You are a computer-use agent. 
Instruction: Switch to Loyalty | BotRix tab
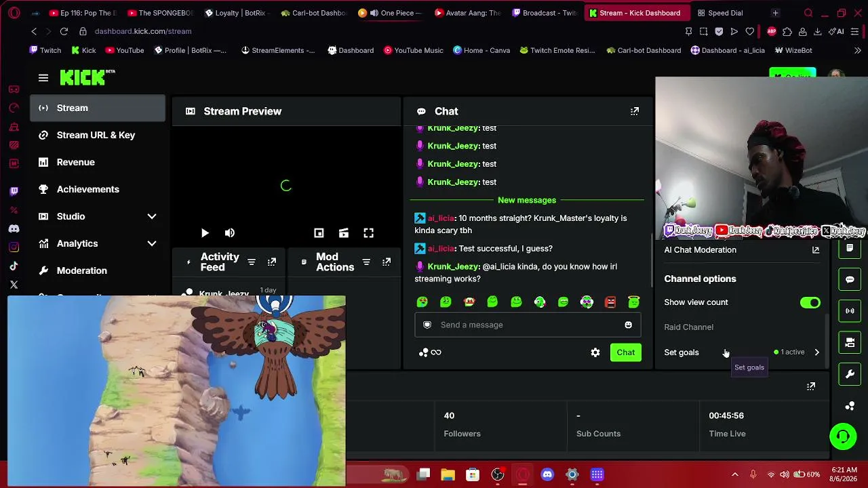(x=237, y=13)
